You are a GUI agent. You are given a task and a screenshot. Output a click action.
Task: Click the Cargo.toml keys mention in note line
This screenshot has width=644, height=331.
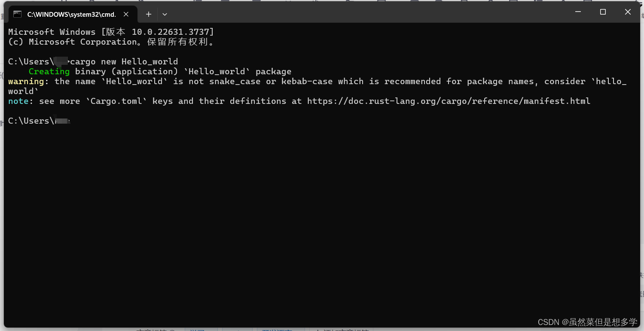coord(116,101)
